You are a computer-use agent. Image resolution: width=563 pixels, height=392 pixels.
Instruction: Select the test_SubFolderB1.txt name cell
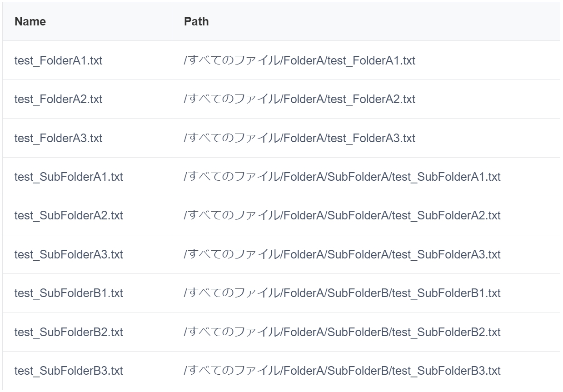[x=69, y=293]
